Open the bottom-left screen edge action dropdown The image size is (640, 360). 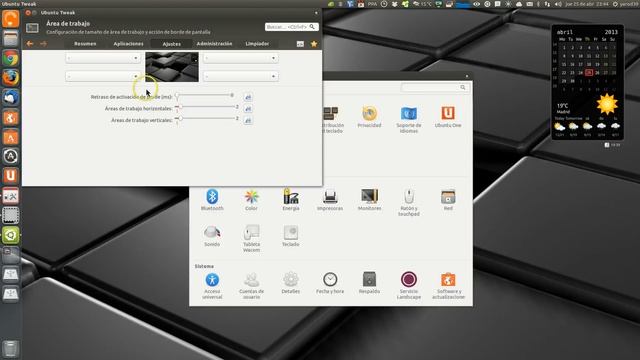pyautogui.click(x=103, y=76)
